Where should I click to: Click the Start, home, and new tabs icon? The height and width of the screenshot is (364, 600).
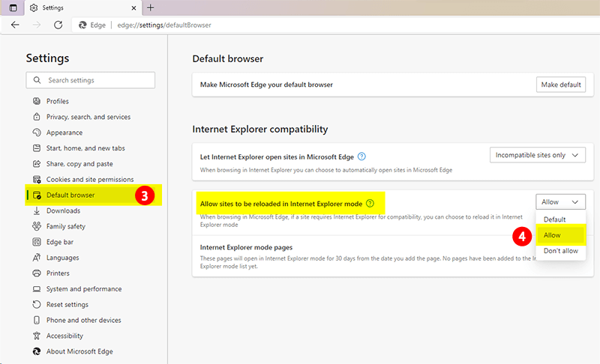pyautogui.click(x=37, y=148)
